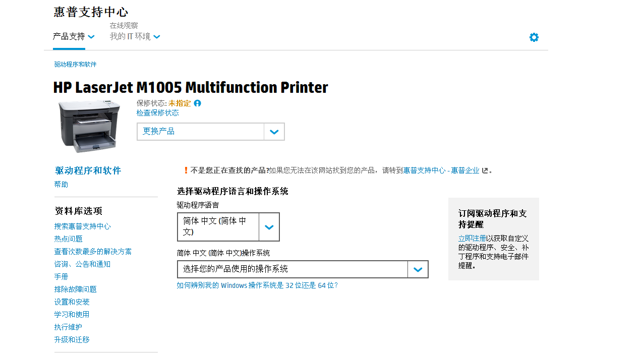Open the 手册 sidebar link
The width and height of the screenshot is (644, 354).
pyautogui.click(x=61, y=277)
